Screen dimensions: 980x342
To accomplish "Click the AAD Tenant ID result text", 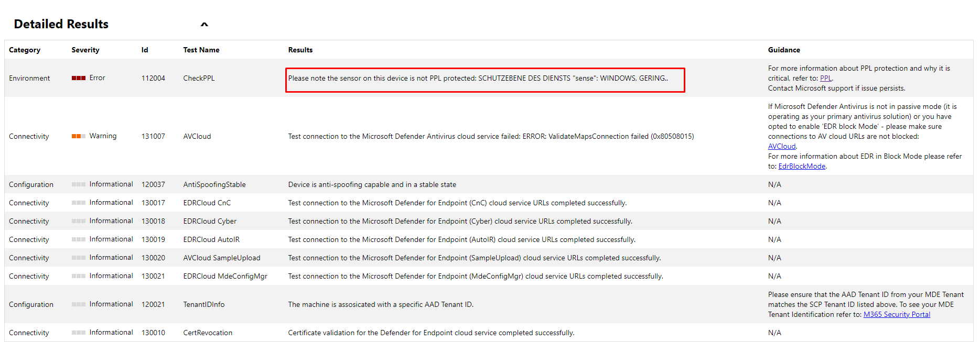I will 381,304.
